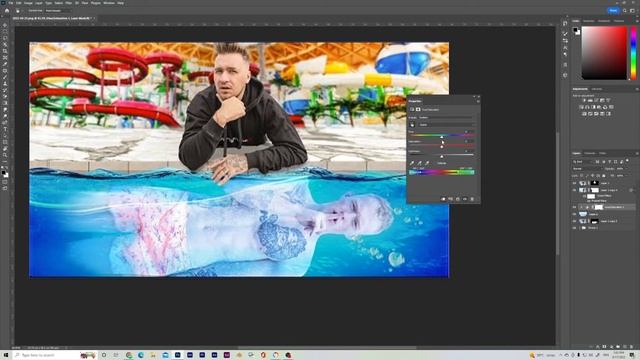Expand the Group 1 folder

click(x=580, y=228)
